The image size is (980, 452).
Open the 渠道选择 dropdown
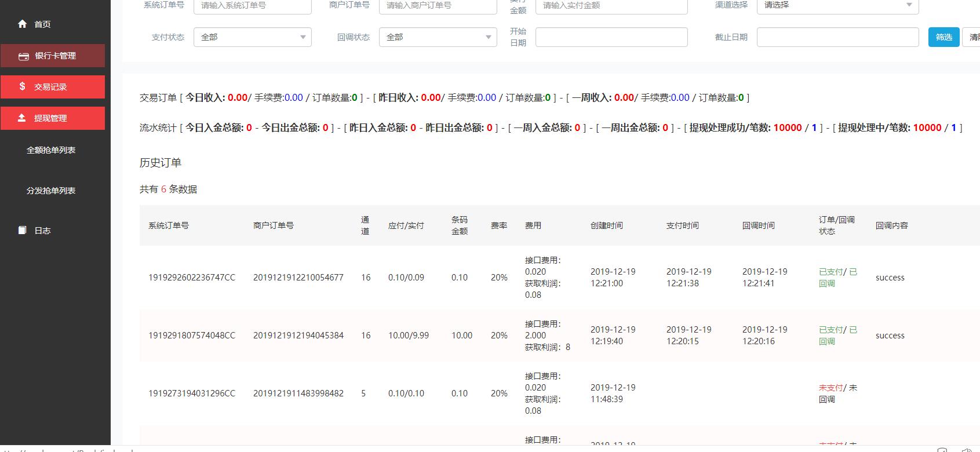click(x=837, y=6)
